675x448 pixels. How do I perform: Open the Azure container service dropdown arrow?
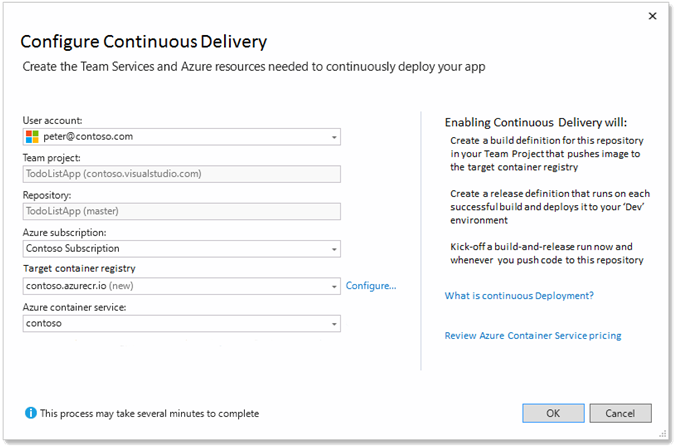tap(334, 324)
